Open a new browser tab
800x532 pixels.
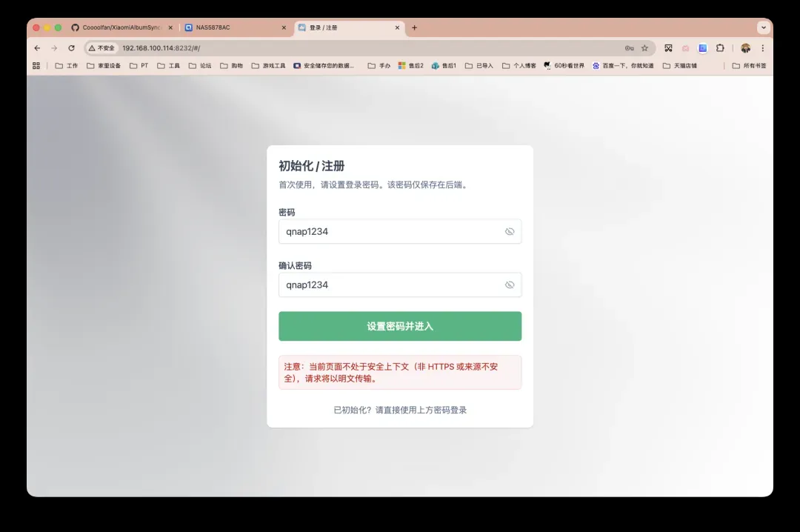point(414,27)
